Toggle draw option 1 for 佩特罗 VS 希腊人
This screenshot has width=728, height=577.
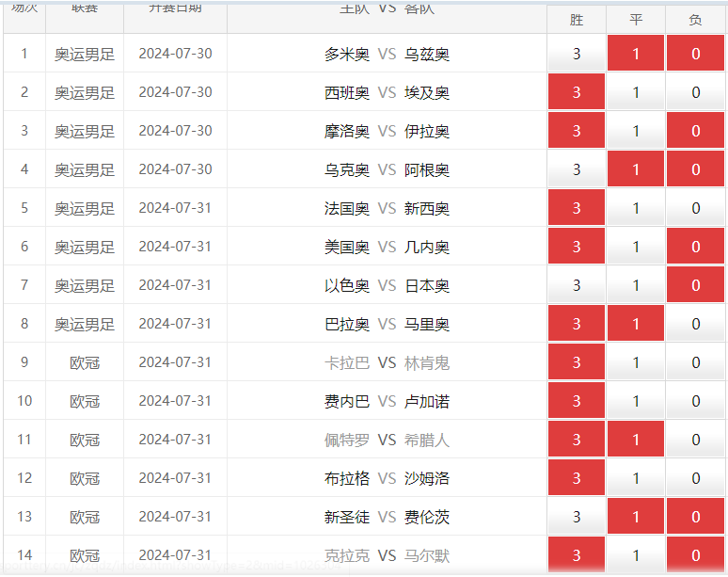pos(636,439)
